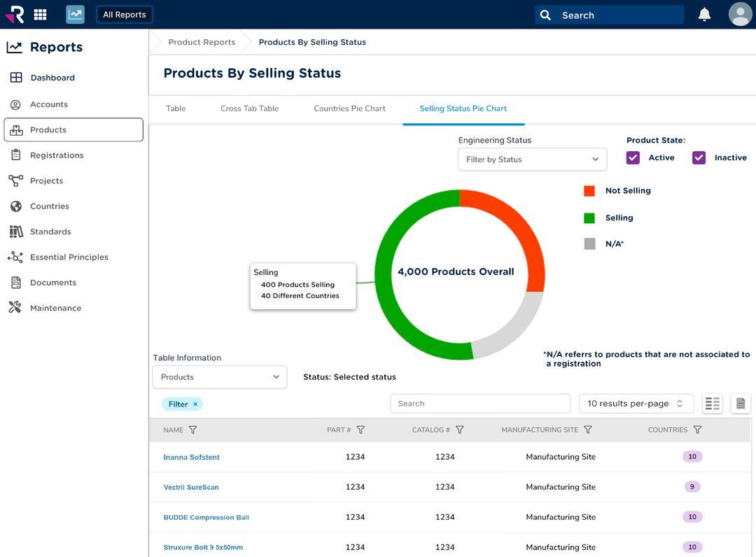The width and height of the screenshot is (756, 557).
Task: Open the Reports chart icon in top bar
Action: point(75,13)
